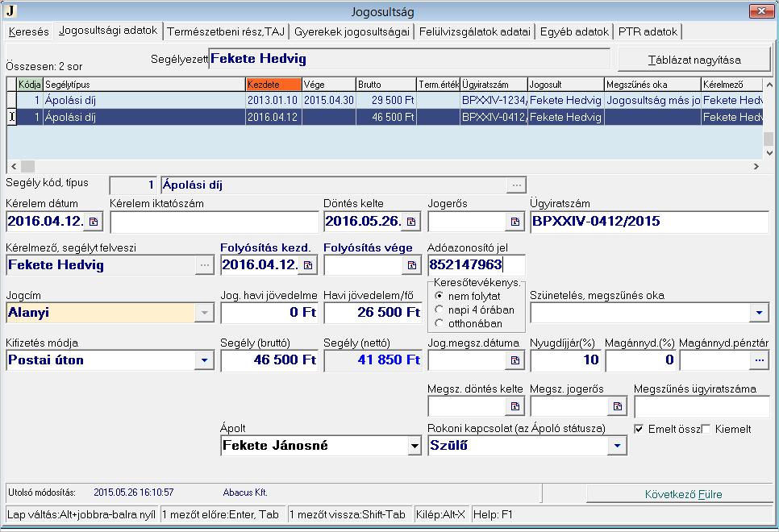Click Jog. havi jövedelme field 0 Ft
Viewport: 779px width, 532px height.
click(269, 313)
